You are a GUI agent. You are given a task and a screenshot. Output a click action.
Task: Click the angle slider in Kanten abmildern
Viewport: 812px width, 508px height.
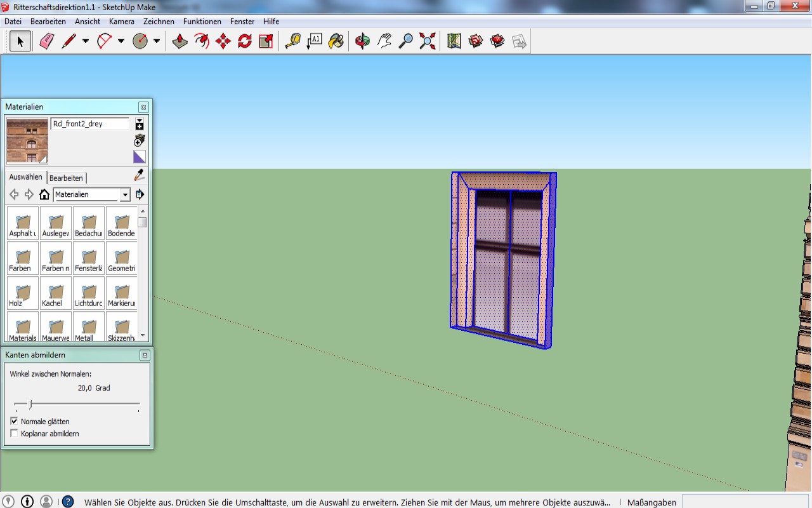pyautogui.click(x=30, y=404)
